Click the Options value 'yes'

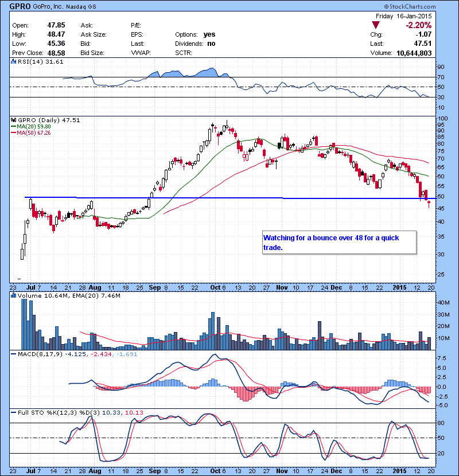209,34
